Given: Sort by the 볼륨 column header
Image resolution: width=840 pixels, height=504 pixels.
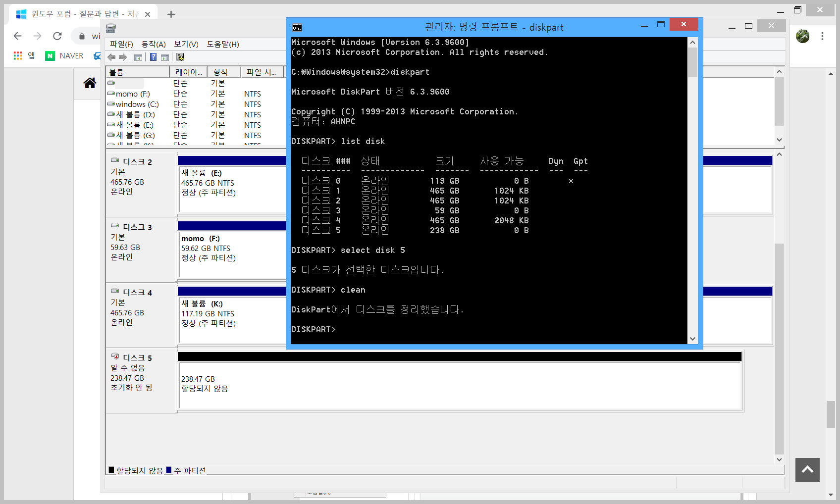Looking at the screenshot, I should pyautogui.click(x=138, y=72).
